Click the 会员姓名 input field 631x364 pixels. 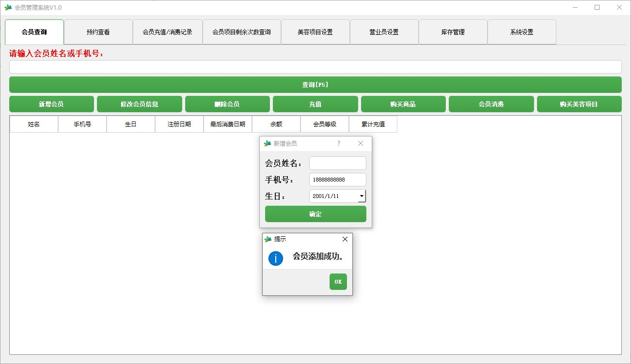[x=337, y=163]
